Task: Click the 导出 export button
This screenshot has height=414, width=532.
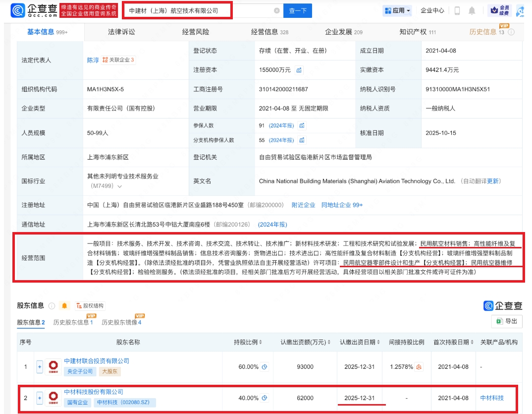Action: click(x=507, y=321)
